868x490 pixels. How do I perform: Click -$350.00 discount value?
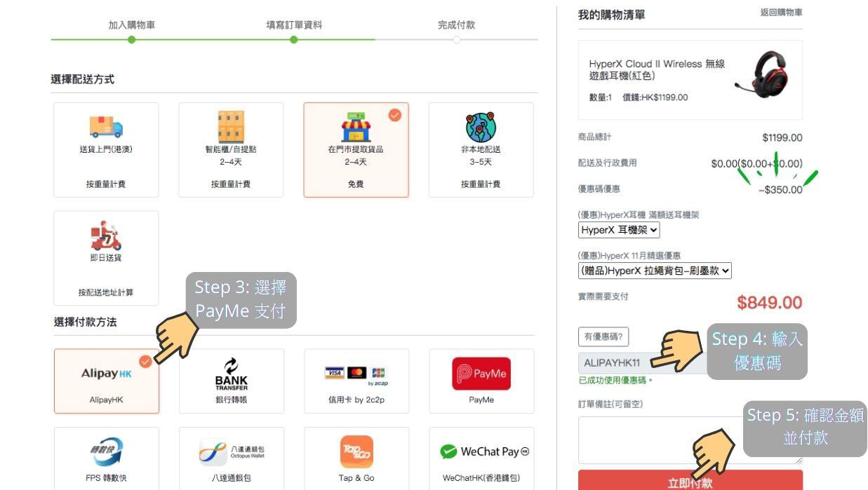(780, 190)
